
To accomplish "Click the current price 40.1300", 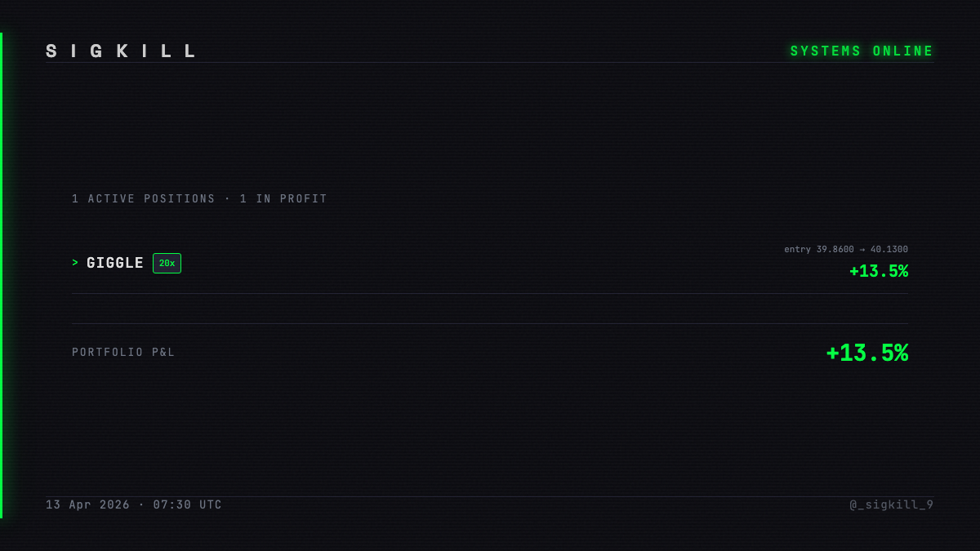I will coord(889,250).
